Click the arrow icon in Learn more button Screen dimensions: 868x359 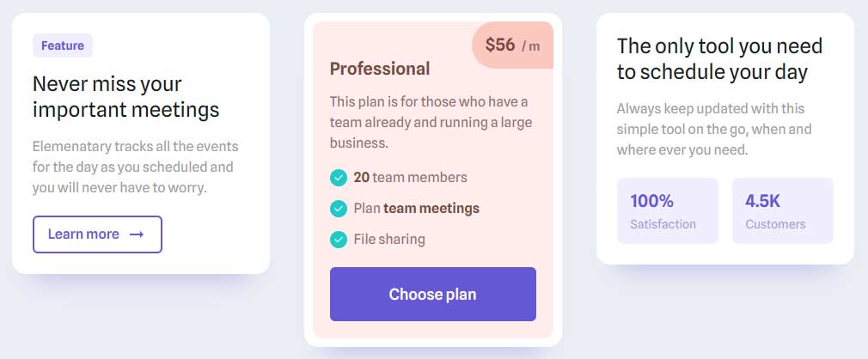137,234
